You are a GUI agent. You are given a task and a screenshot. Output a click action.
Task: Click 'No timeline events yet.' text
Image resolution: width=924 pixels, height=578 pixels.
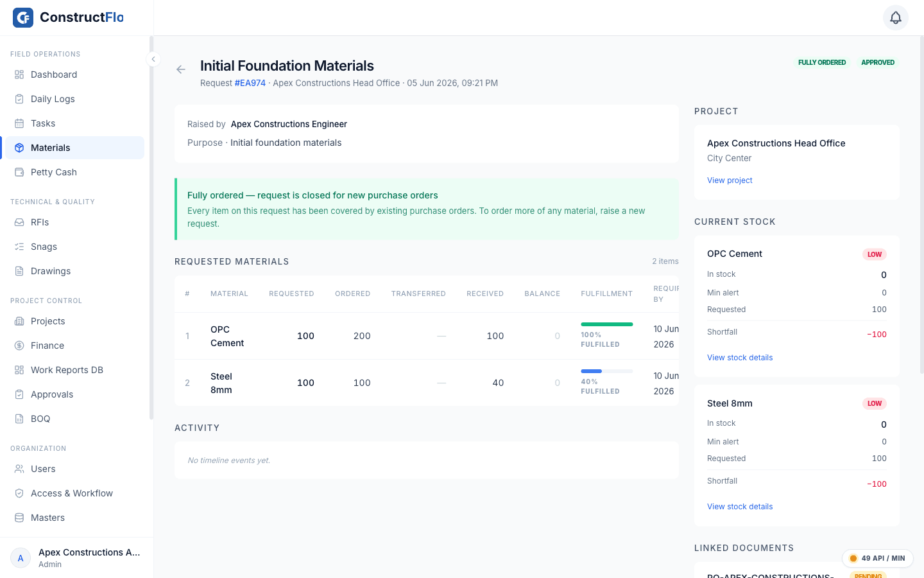(x=229, y=460)
